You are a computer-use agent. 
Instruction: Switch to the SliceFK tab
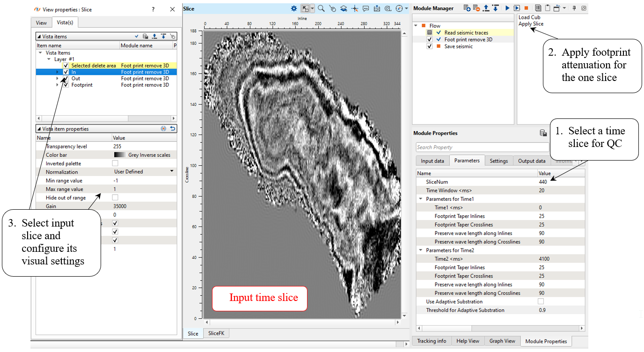tap(216, 334)
